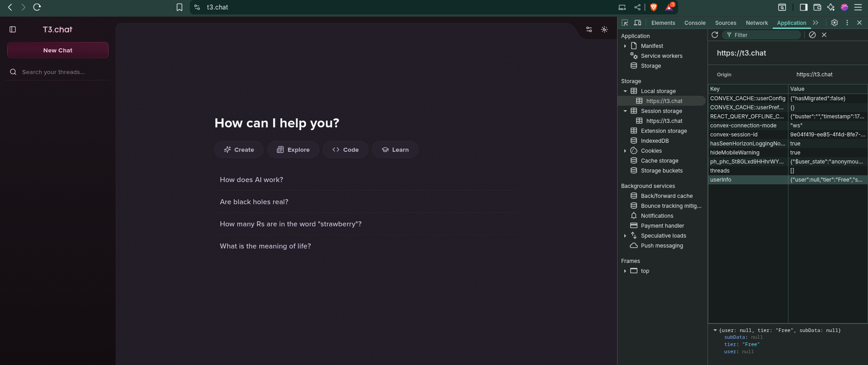The width and height of the screenshot is (868, 365).
Task: Select the Explore category button
Action: pyautogui.click(x=293, y=150)
